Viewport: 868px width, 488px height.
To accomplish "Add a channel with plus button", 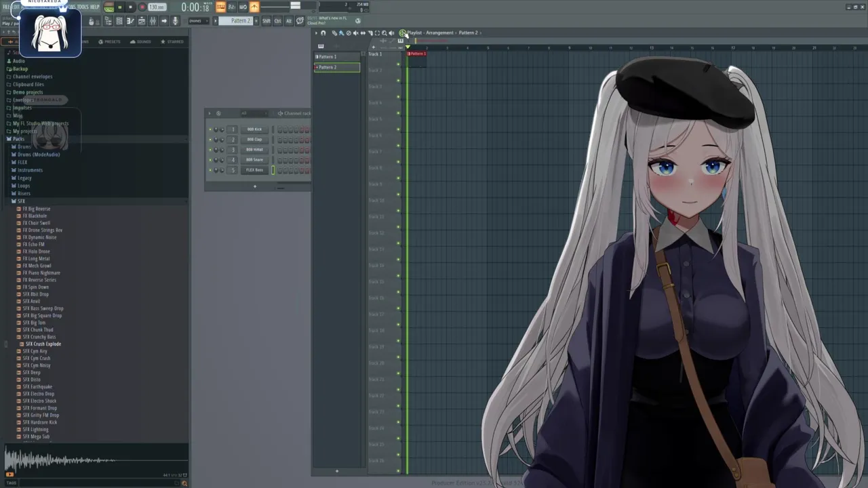I will tap(255, 186).
